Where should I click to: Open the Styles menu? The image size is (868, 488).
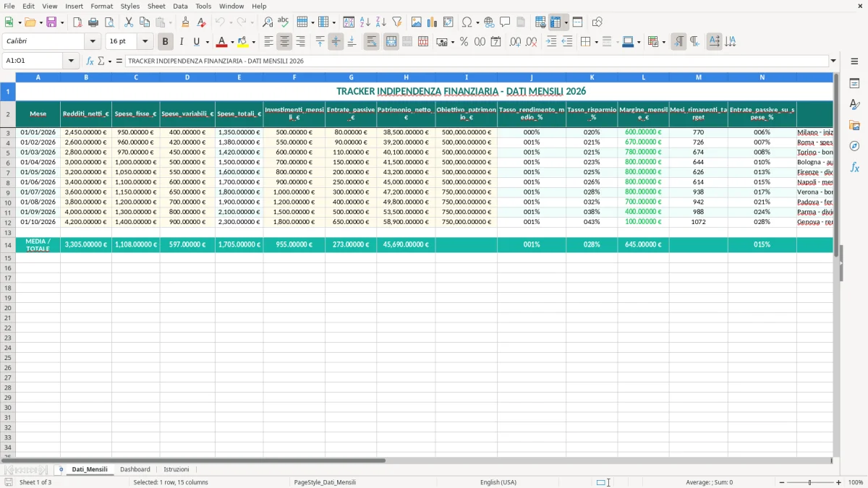click(x=130, y=6)
